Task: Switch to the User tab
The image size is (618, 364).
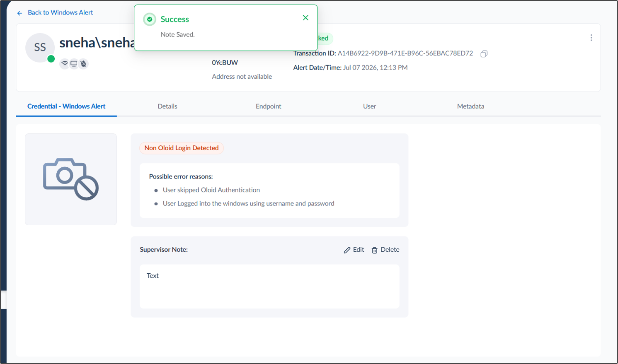Action: coord(369,106)
